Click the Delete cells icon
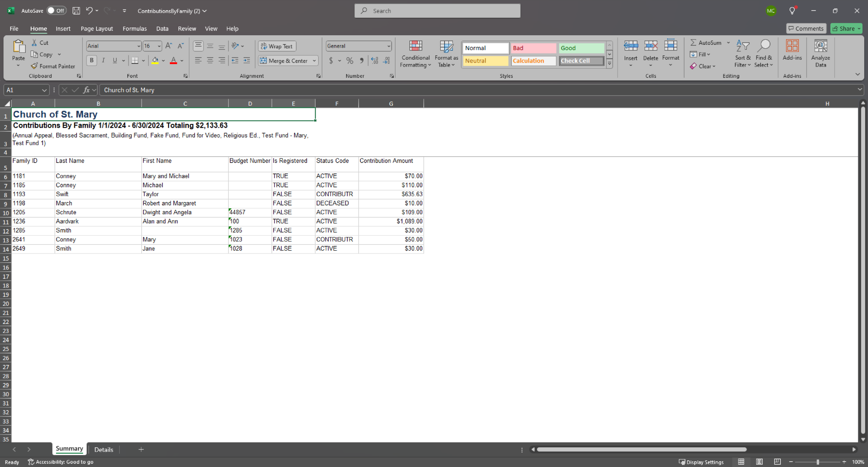868x467 pixels. [651, 46]
